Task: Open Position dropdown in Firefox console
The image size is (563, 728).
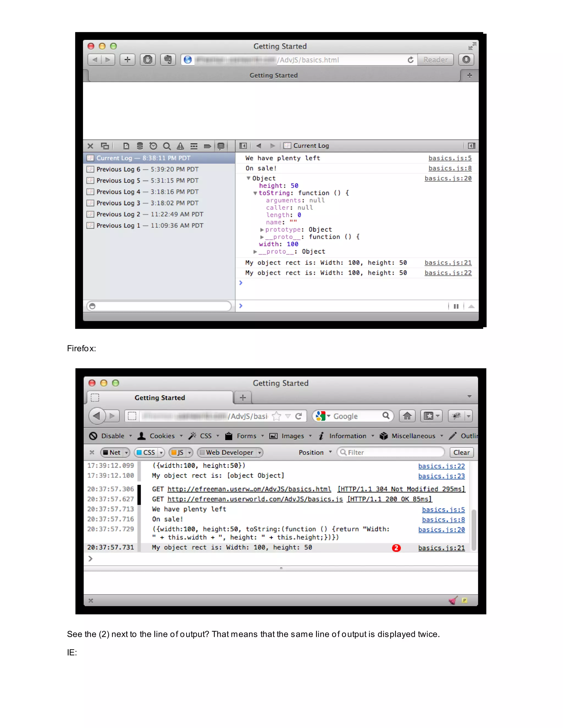Action: pyautogui.click(x=315, y=452)
